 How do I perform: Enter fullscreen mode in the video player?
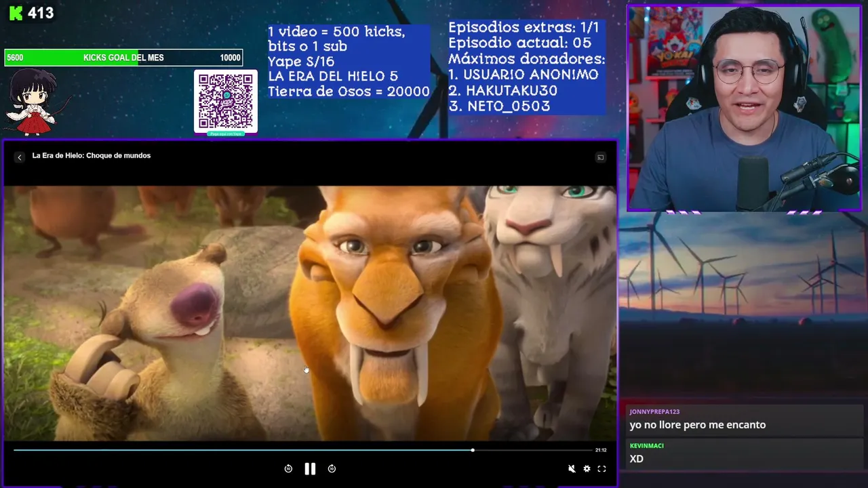pyautogui.click(x=601, y=468)
